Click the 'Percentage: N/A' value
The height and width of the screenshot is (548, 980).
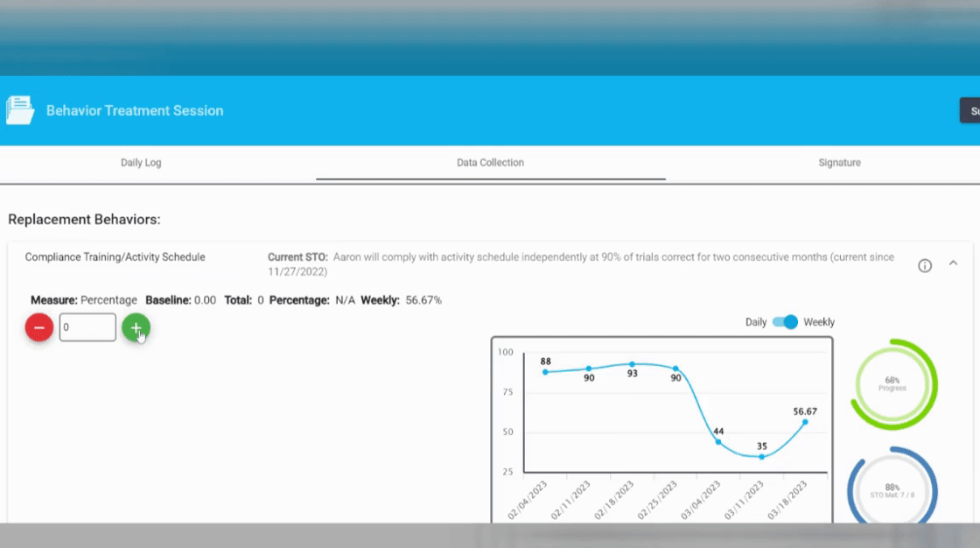(311, 300)
